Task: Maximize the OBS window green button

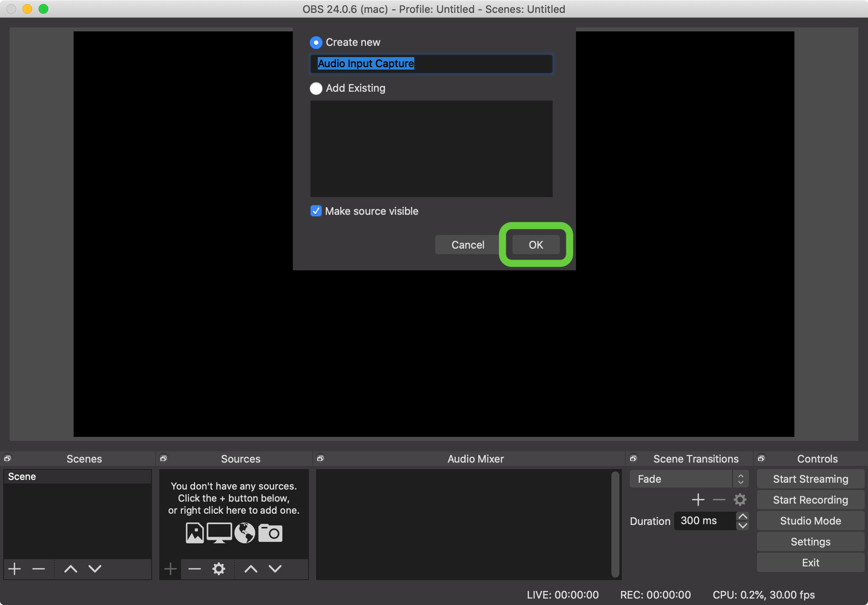Action: click(x=43, y=9)
